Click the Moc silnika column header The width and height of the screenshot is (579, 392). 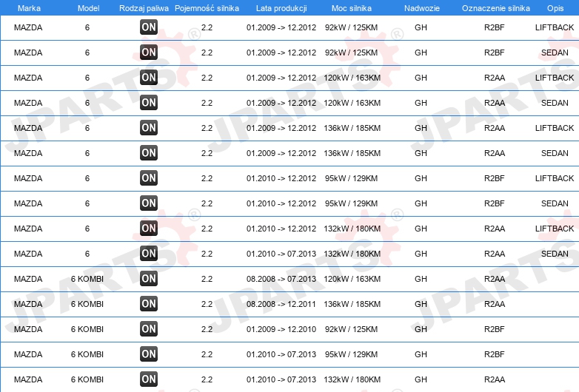(x=352, y=8)
